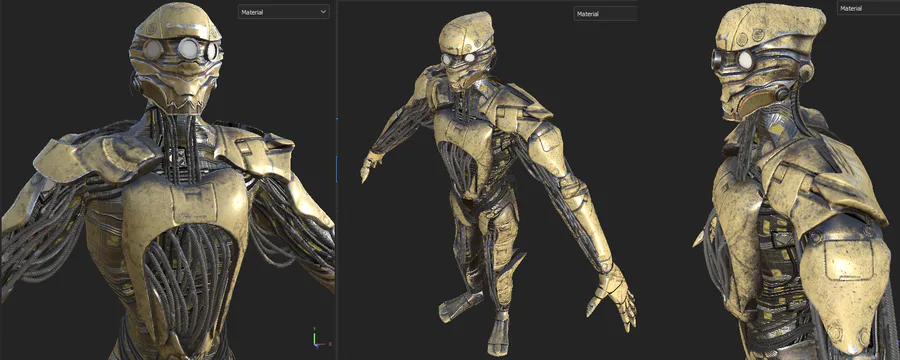Click the chevron arrow of the left Material dropdown
900x360 pixels.
point(323,11)
